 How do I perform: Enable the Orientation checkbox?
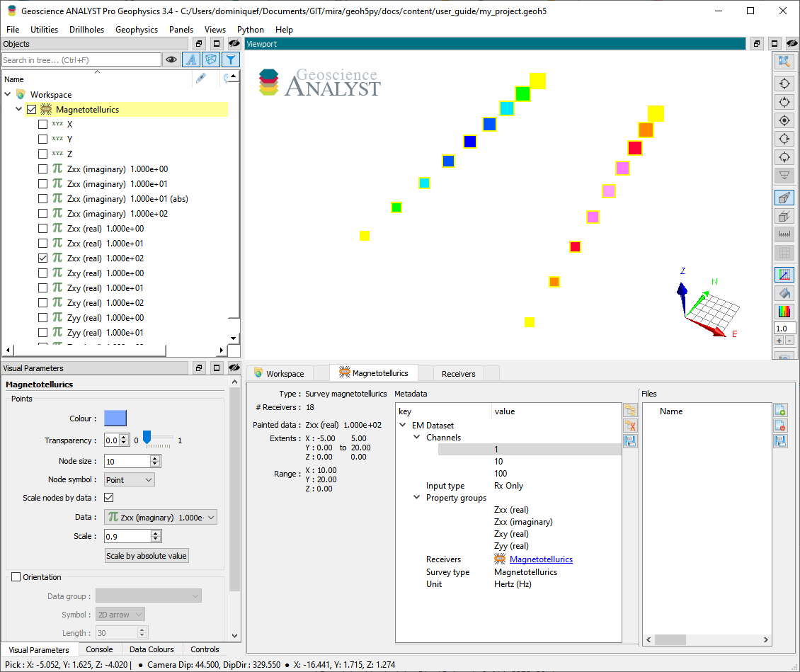coord(16,577)
